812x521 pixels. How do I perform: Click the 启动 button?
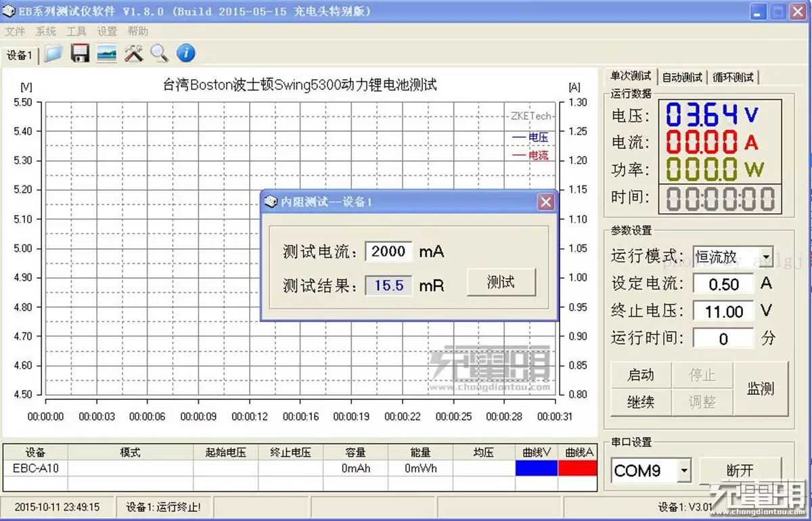click(641, 375)
